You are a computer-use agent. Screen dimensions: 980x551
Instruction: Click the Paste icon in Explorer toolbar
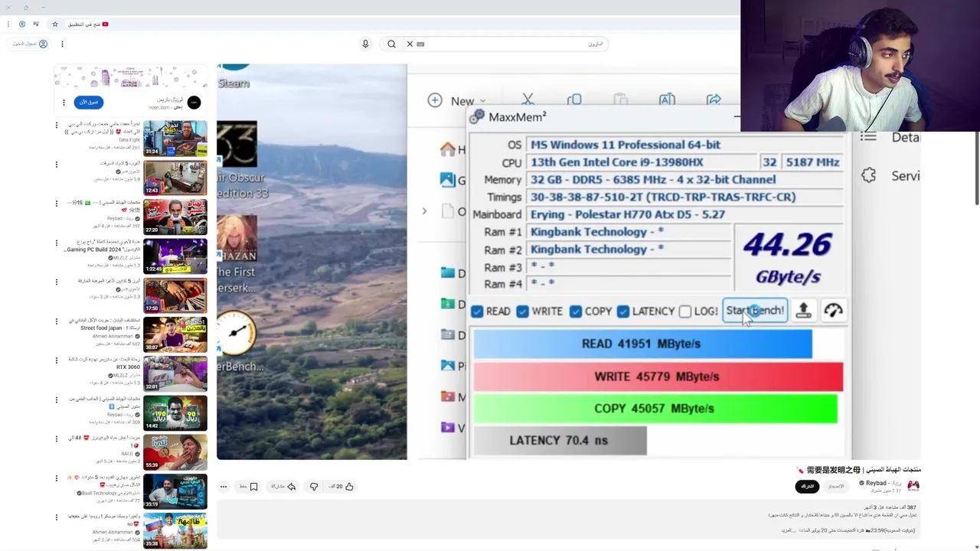click(620, 100)
